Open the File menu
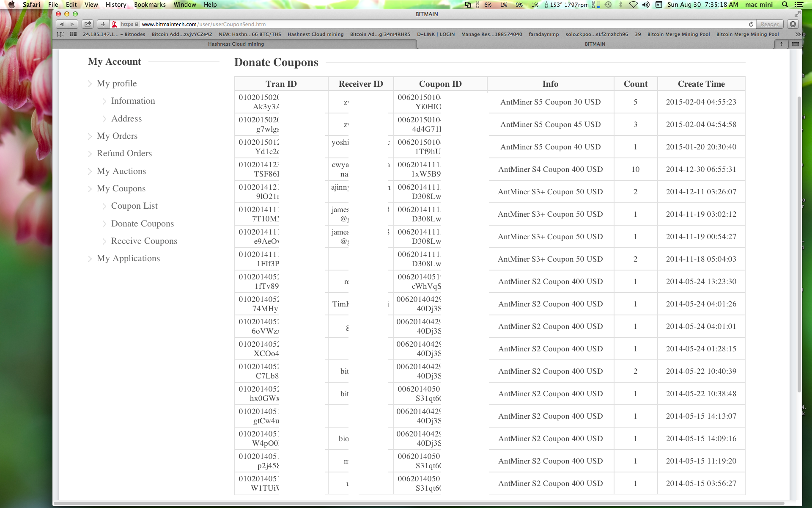The image size is (812, 508). (x=53, y=5)
